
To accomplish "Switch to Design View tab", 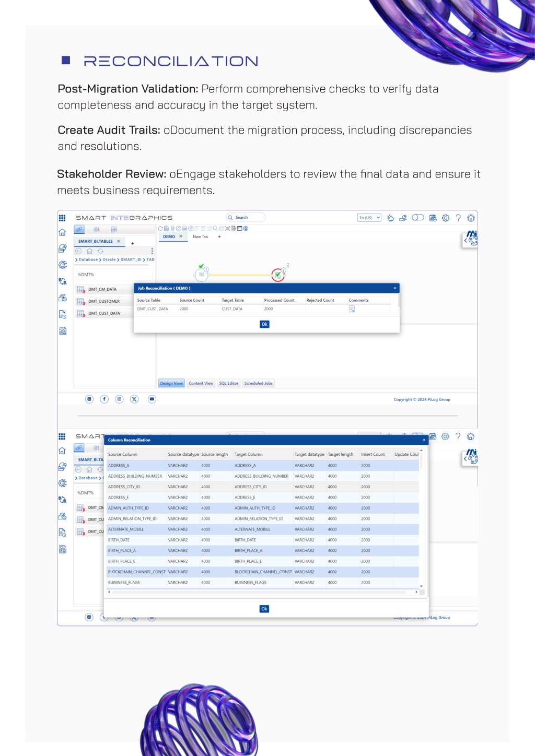I will point(171,383).
